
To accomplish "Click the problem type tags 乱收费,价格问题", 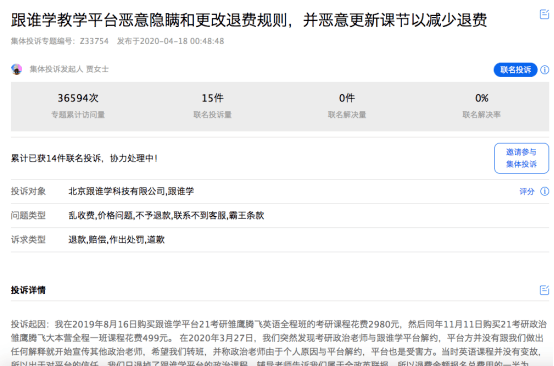I will (x=101, y=216).
